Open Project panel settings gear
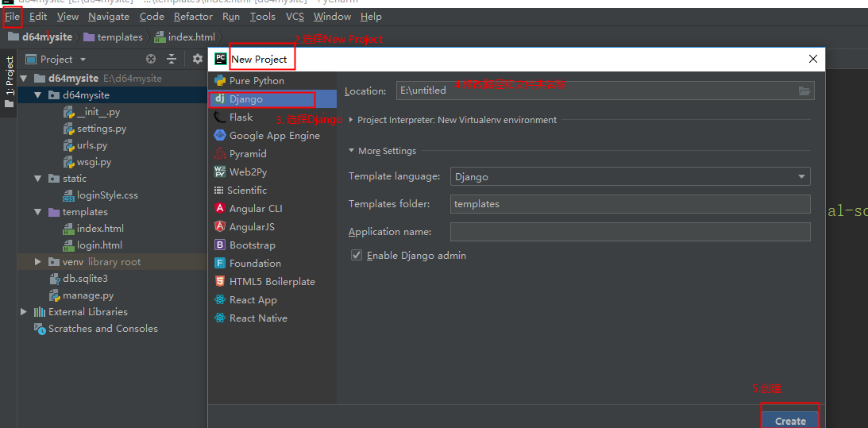The height and width of the screenshot is (428, 868). click(198, 60)
